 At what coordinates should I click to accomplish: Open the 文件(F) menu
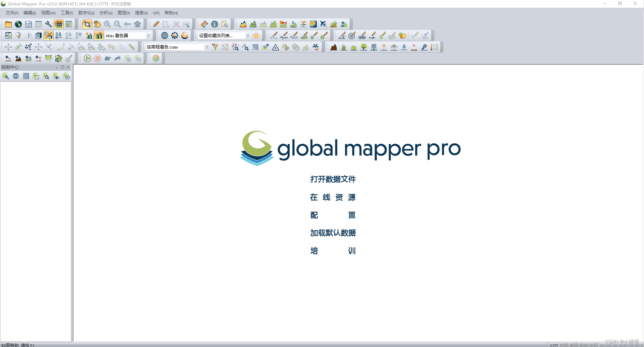click(x=12, y=13)
